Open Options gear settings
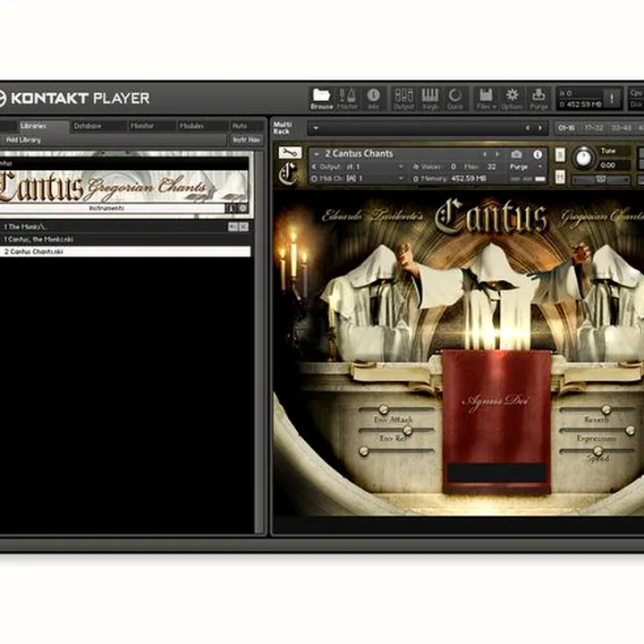 point(512,98)
